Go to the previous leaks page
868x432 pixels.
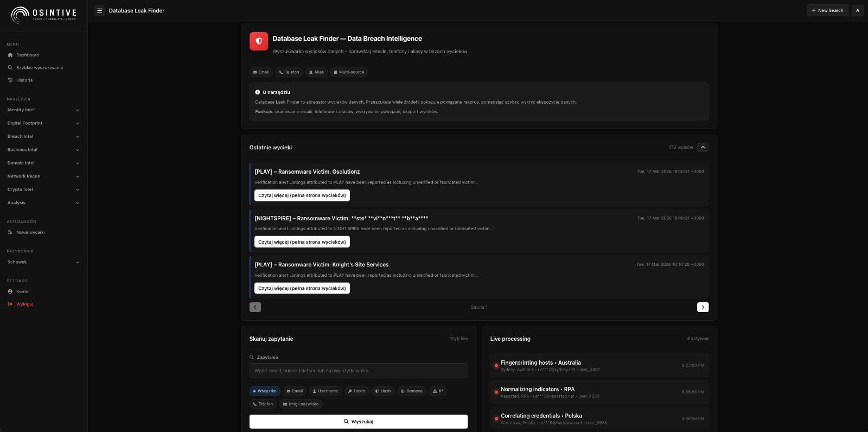(255, 307)
